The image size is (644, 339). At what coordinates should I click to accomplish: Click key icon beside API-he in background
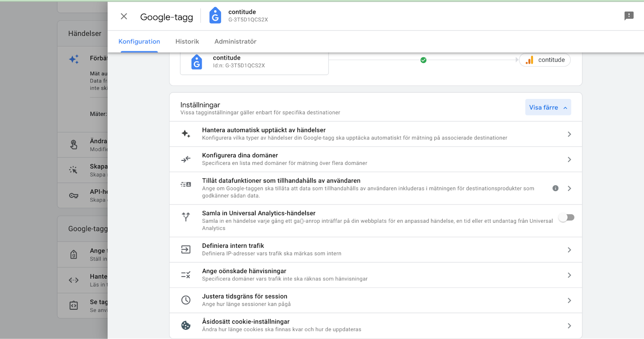[74, 196]
